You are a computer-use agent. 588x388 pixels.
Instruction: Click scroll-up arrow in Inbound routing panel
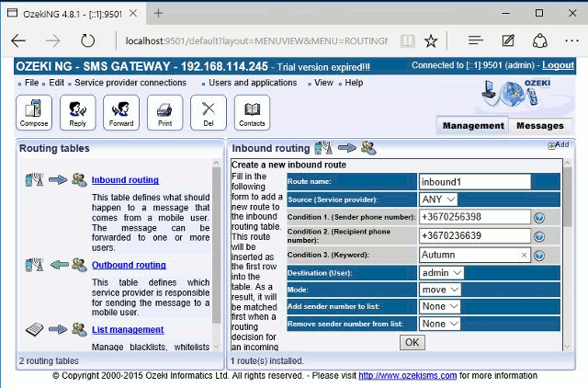568,163
